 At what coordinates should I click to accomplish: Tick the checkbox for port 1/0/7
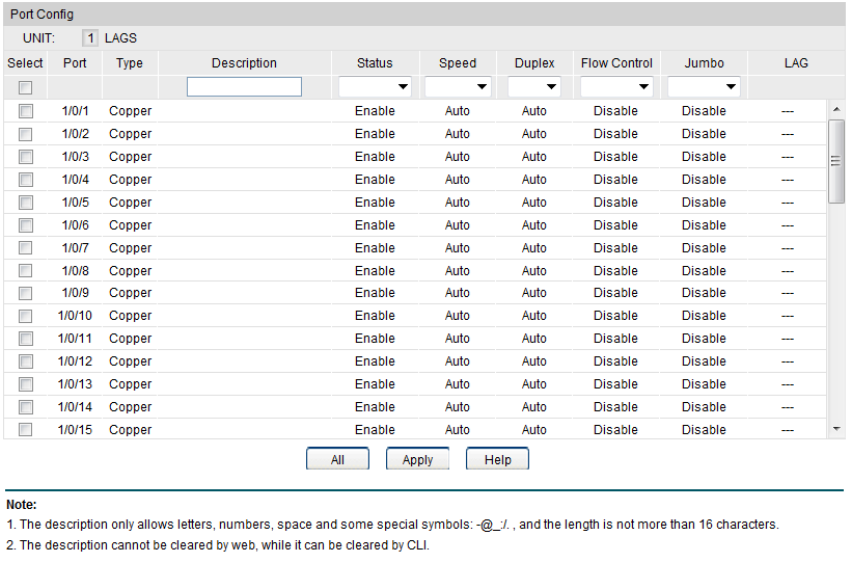coord(25,248)
